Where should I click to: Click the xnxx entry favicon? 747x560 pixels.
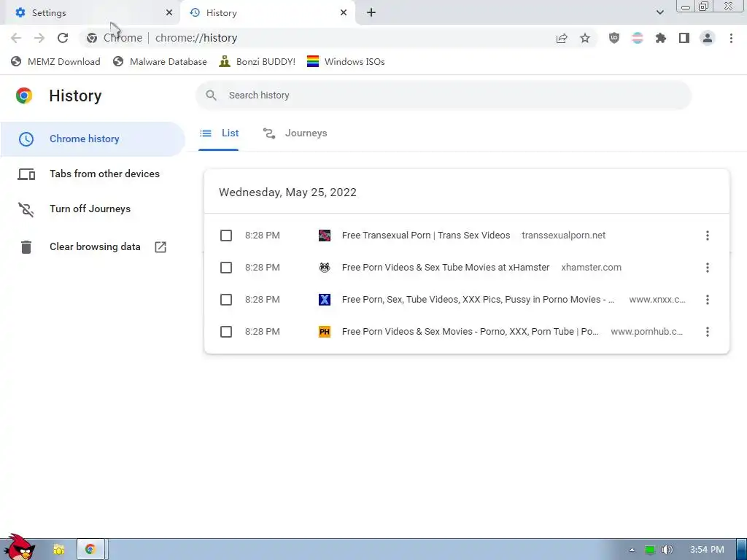(325, 300)
